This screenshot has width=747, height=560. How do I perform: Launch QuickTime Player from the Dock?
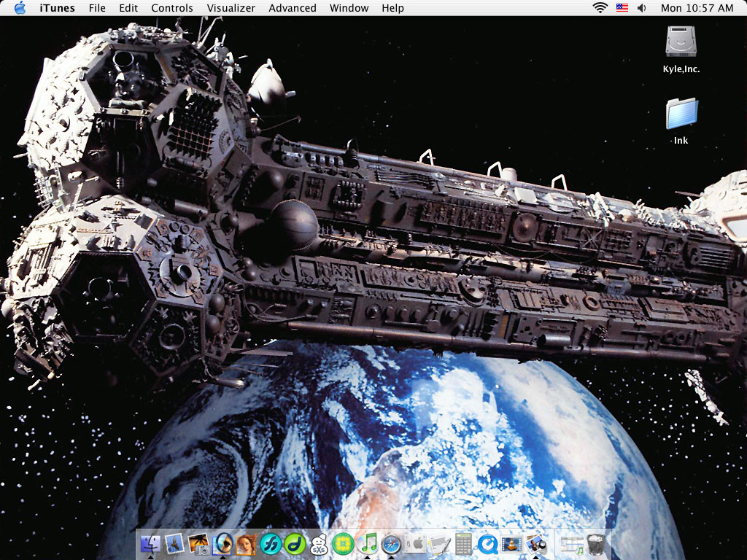487,544
